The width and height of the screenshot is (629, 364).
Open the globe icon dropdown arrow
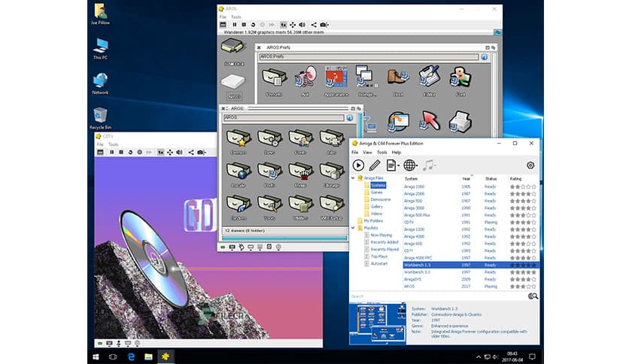click(417, 165)
